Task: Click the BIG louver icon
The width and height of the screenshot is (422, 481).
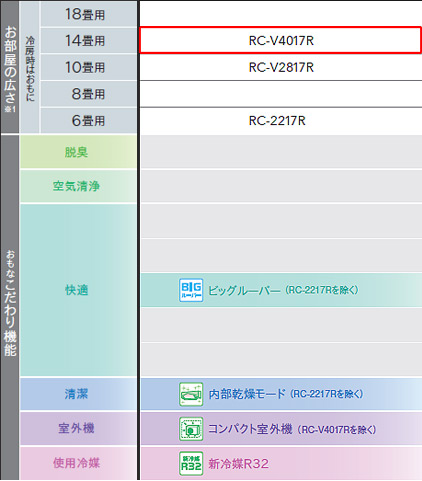Action: point(191,290)
